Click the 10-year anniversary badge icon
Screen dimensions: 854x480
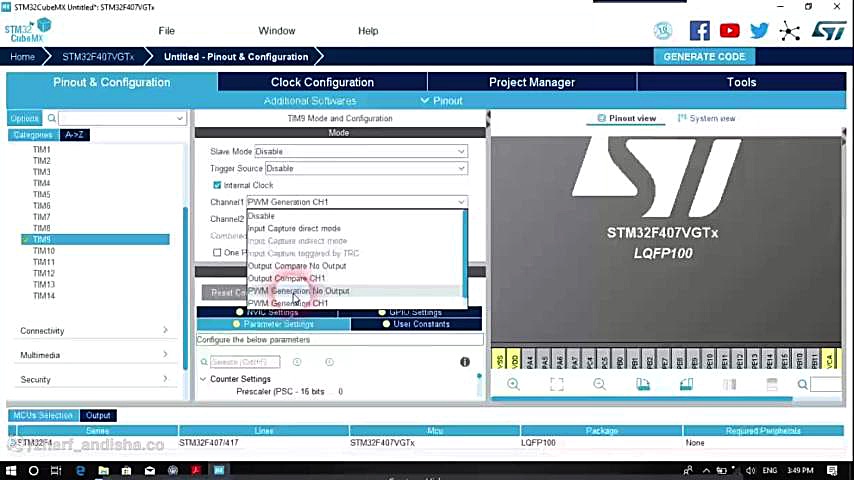(663, 31)
